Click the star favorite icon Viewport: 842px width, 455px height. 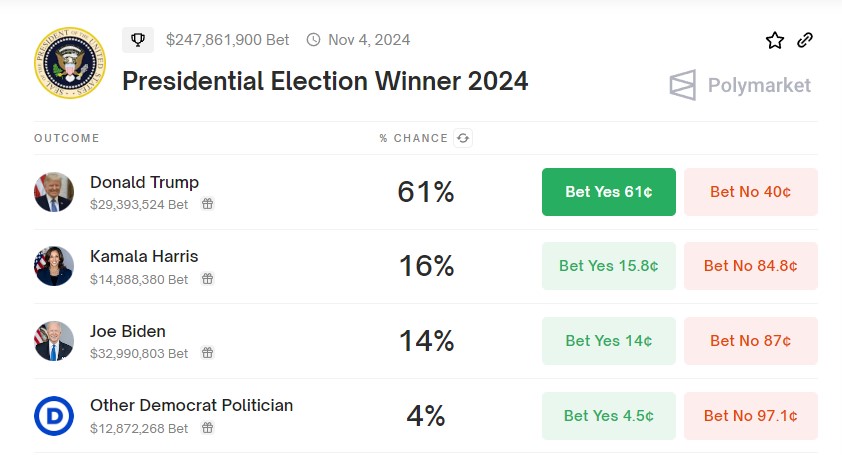pyautogui.click(x=775, y=40)
